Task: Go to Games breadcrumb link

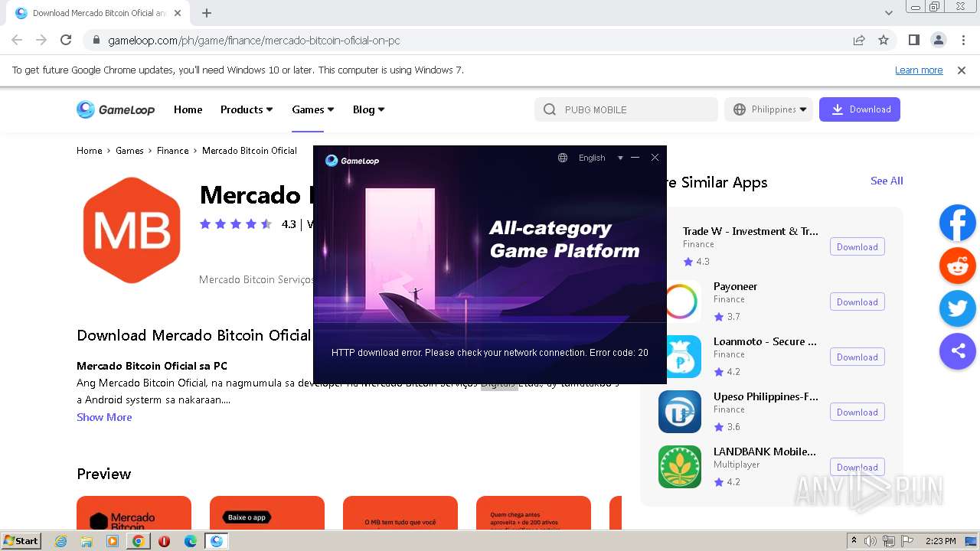Action: pos(129,151)
